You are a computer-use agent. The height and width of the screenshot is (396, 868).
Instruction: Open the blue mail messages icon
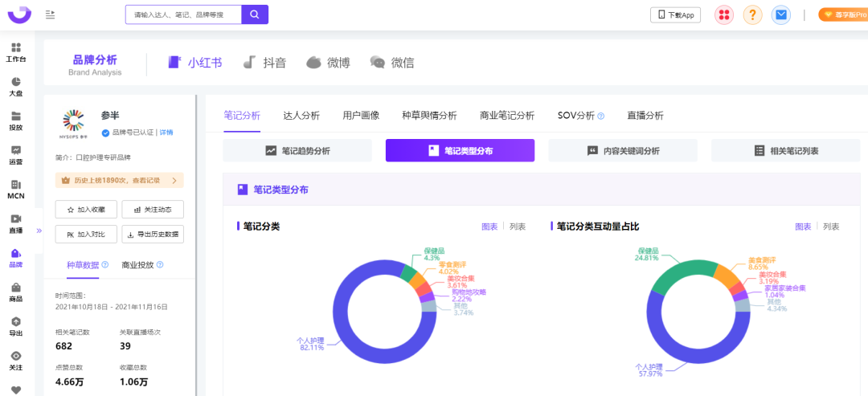click(781, 15)
